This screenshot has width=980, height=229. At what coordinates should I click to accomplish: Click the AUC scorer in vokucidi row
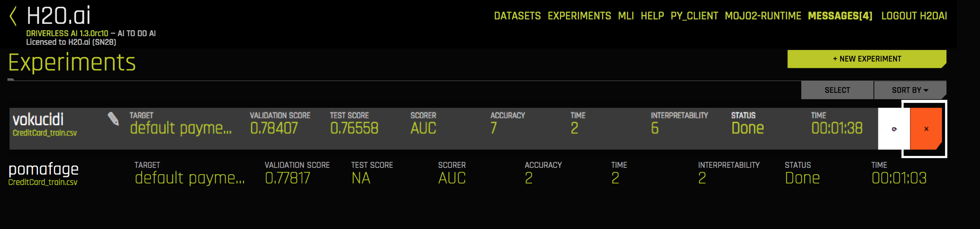(x=423, y=128)
